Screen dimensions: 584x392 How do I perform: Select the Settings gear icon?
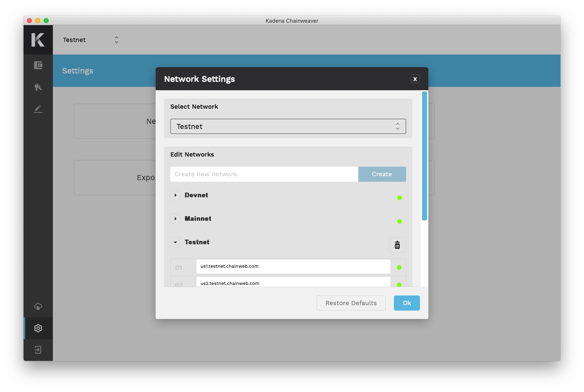pos(38,328)
